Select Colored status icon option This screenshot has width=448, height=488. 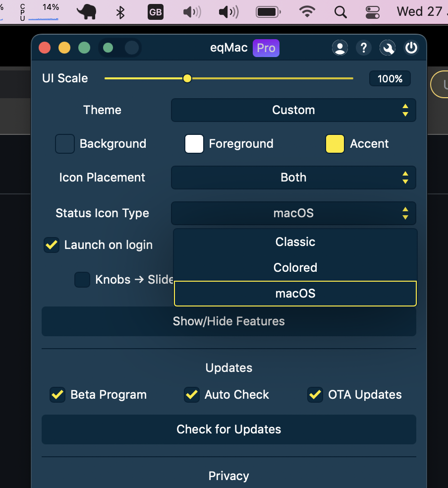click(295, 268)
